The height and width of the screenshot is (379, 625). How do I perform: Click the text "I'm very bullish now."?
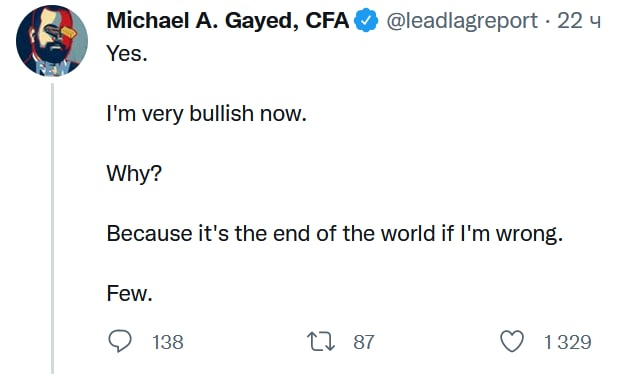click(206, 114)
